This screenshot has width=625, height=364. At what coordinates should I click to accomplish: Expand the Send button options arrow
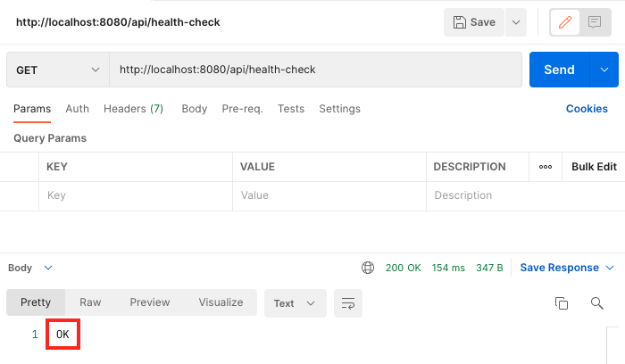pos(604,70)
